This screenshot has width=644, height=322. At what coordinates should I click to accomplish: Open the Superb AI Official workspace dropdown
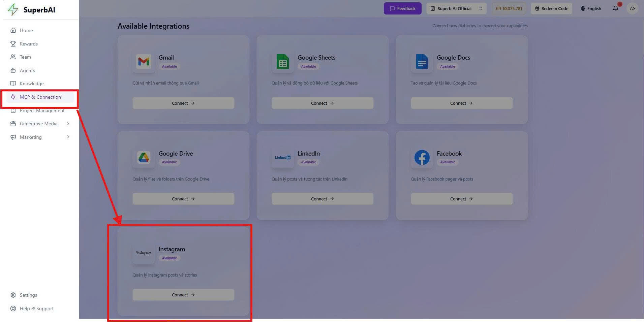click(456, 8)
